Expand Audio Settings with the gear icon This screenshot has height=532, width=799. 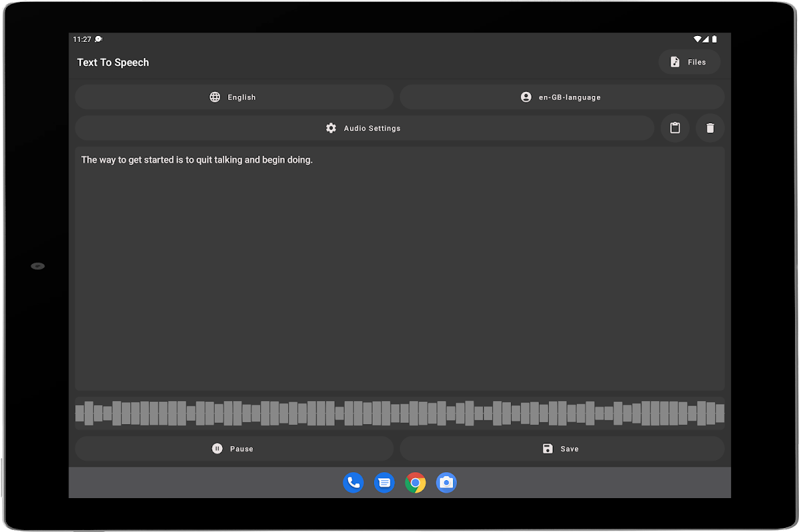(364, 128)
